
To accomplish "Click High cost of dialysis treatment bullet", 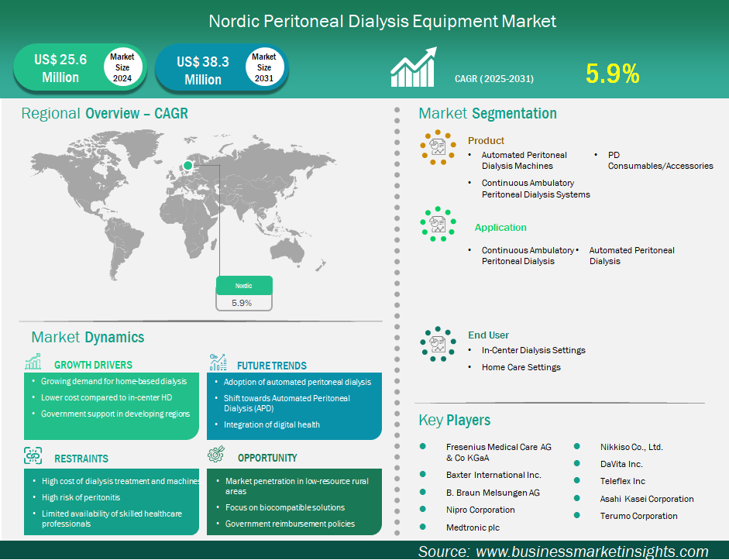I will point(120,481).
